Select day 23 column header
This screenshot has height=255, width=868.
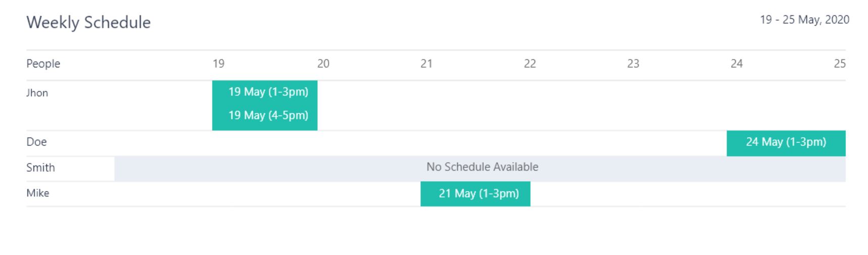coord(633,64)
